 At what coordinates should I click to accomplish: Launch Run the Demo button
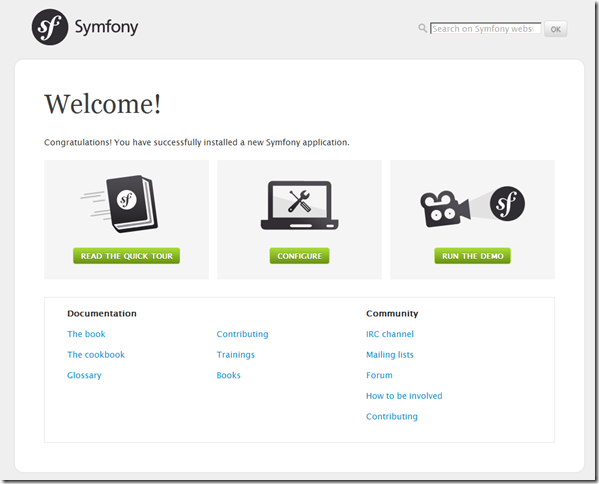point(473,256)
